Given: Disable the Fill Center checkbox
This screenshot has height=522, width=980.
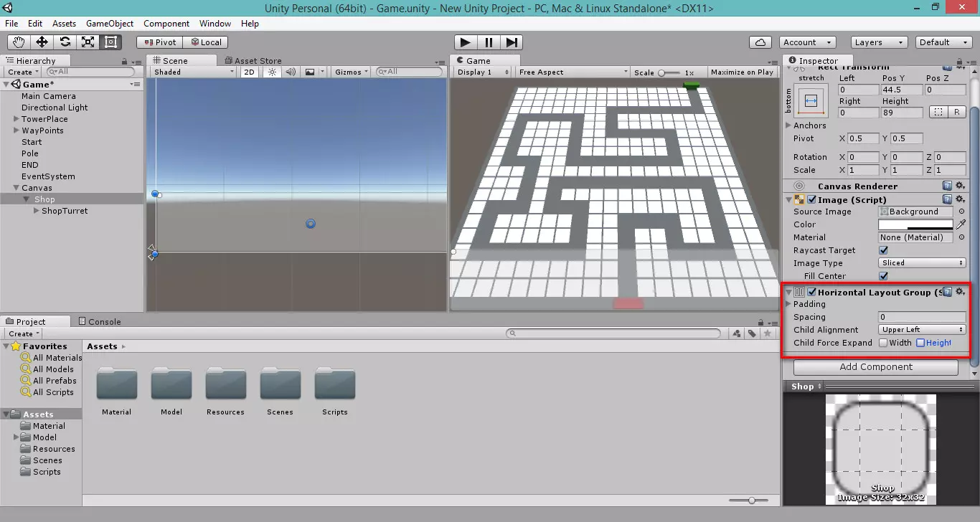Looking at the screenshot, I should point(884,276).
